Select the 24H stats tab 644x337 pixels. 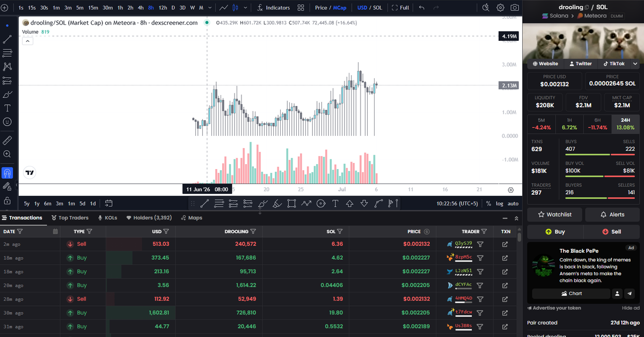pos(626,123)
